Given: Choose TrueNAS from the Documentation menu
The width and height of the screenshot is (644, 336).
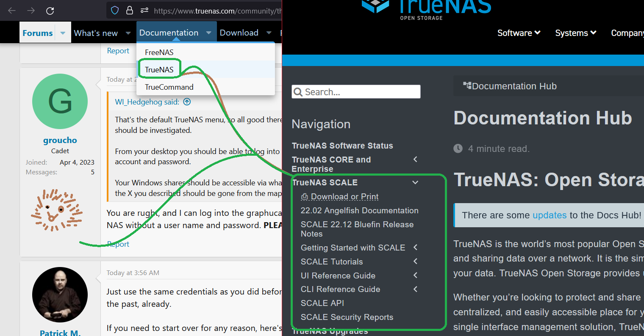Looking at the screenshot, I should [205, 69].
